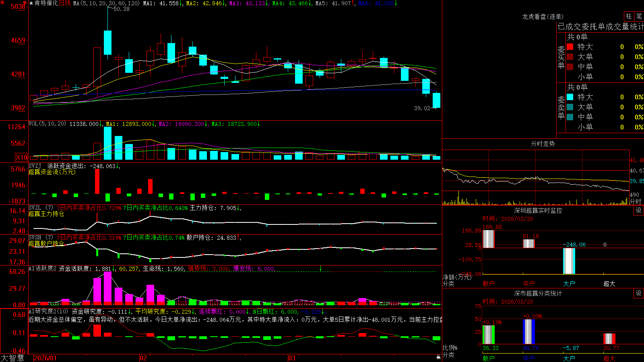Click the 笔 button in 龙虎看盘 panel
Screen dimensions: 644x362
(x=639, y=16)
